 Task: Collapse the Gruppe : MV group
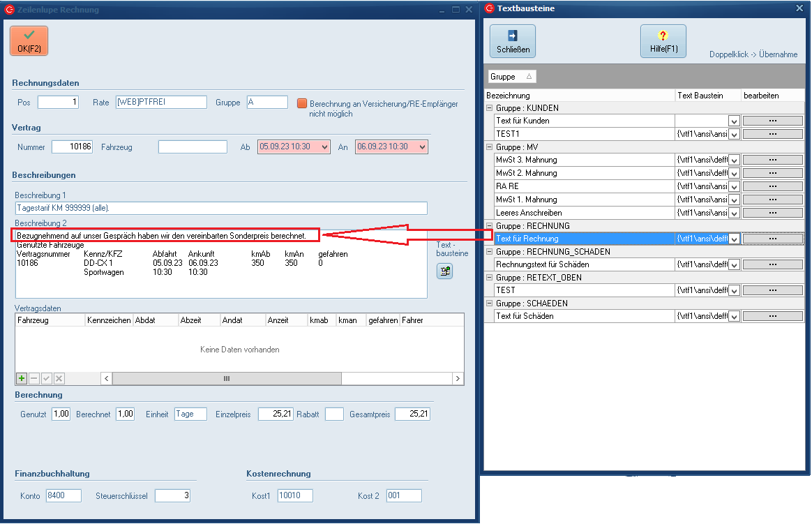[490, 147]
